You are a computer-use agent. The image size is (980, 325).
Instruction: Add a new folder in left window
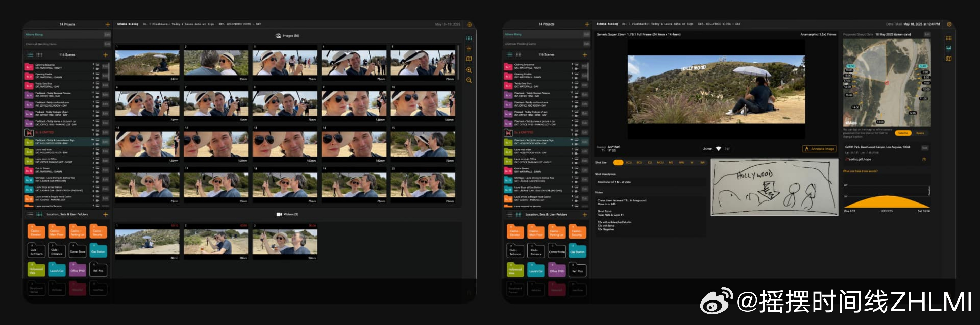(105, 215)
